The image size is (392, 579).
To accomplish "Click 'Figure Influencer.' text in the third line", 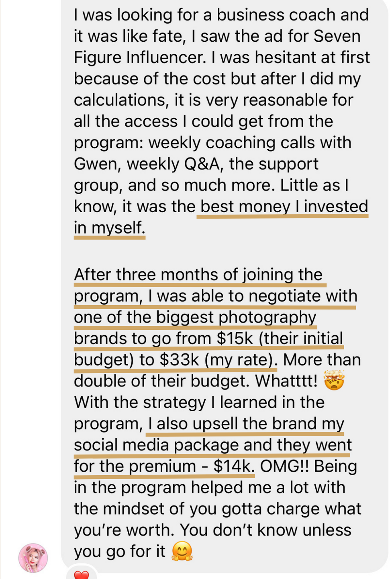I will tap(140, 57).
